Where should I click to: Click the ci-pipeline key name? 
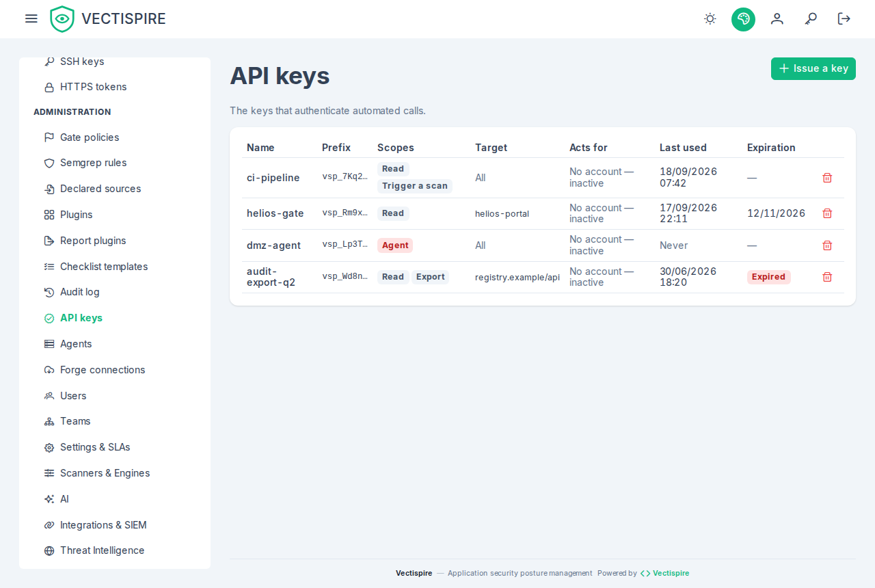pos(273,178)
